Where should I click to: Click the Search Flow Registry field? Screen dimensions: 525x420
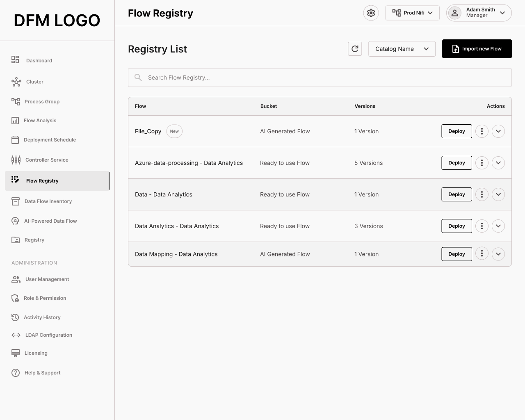click(x=320, y=78)
